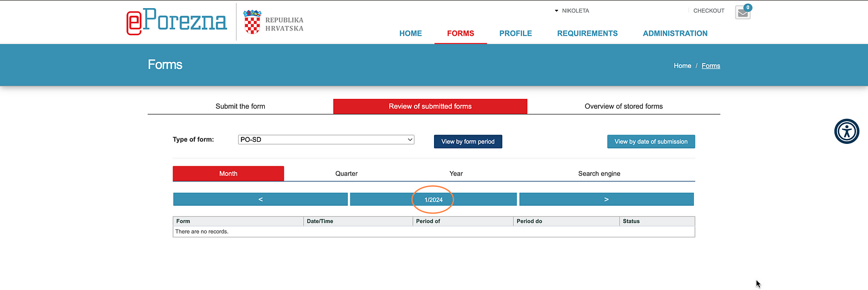Image resolution: width=868 pixels, height=290 pixels.
Task: Go to next month with > button
Action: (x=607, y=199)
